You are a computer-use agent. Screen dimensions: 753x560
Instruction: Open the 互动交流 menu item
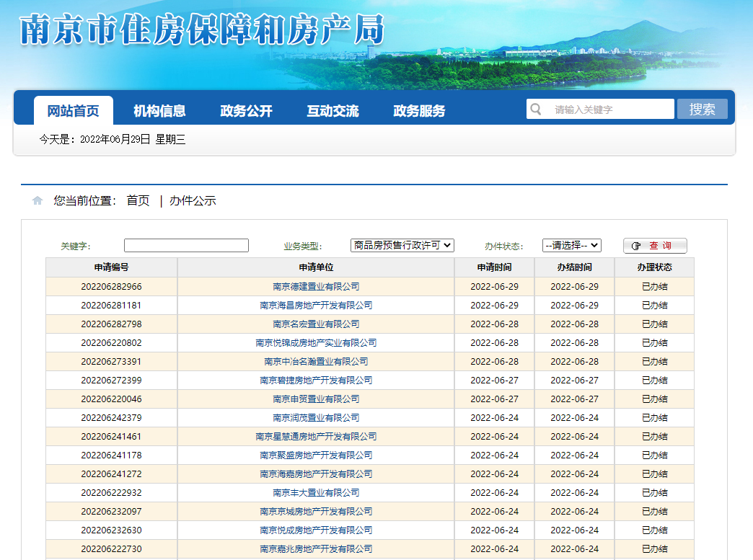coord(333,111)
